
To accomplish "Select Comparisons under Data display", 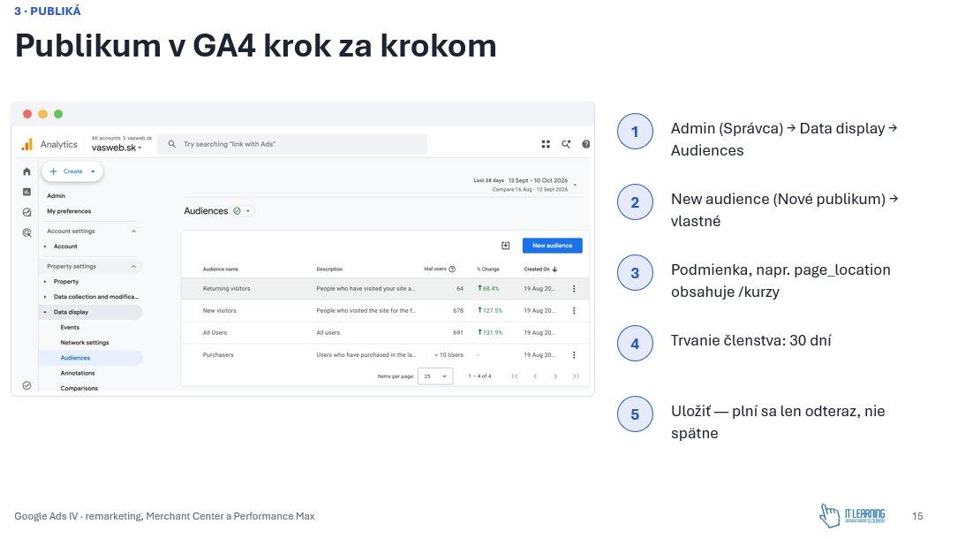I will tap(79, 388).
